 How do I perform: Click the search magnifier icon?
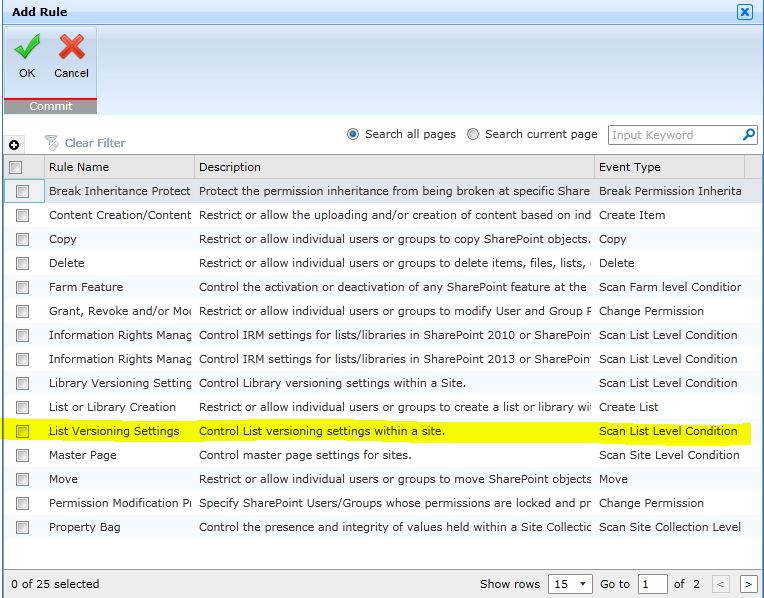pos(748,135)
